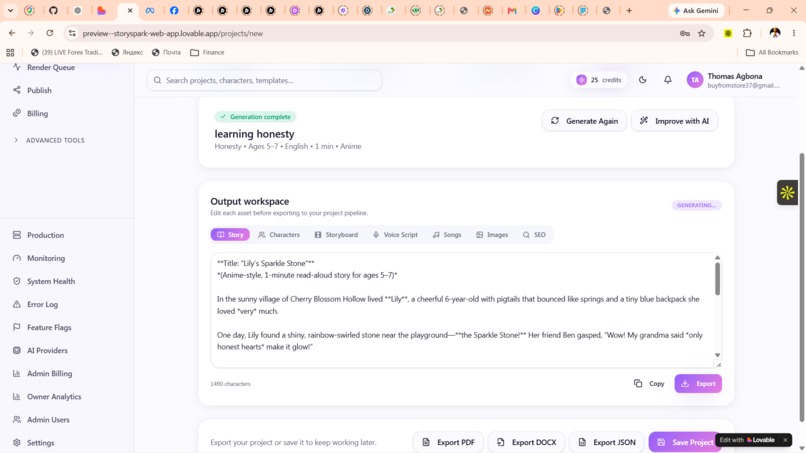Image resolution: width=806 pixels, height=453 pixels.
Task: Click the search projects input field
Action: tap(264, 80)
